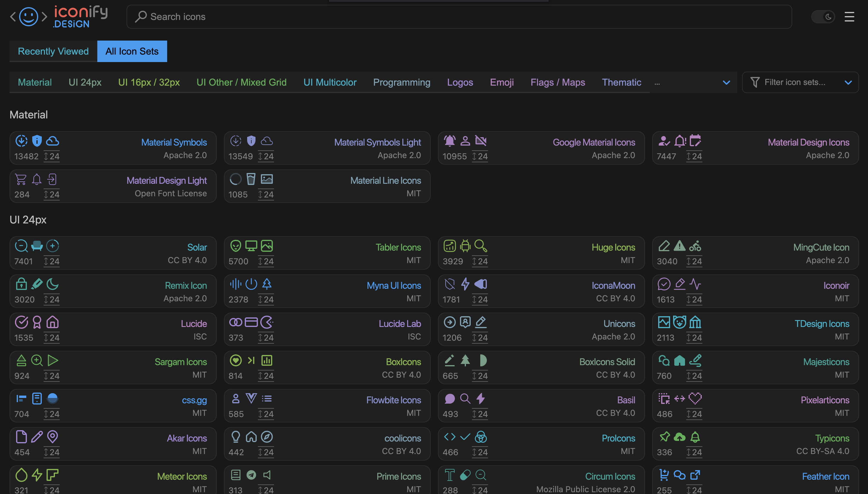Jump to the UI Multicolor category
Image resolution: width=868 pixels, height=494 pixels.
click(x=330, y=82)
